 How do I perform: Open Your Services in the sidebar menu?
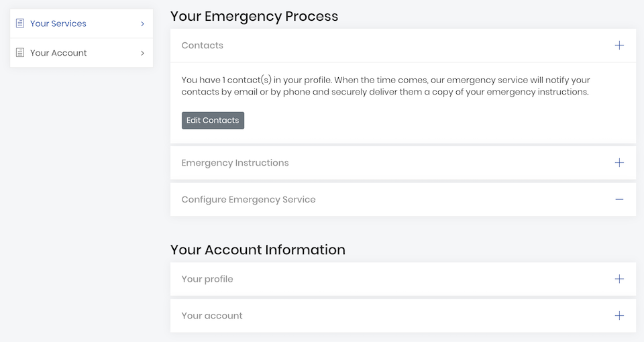coord(58,23)
